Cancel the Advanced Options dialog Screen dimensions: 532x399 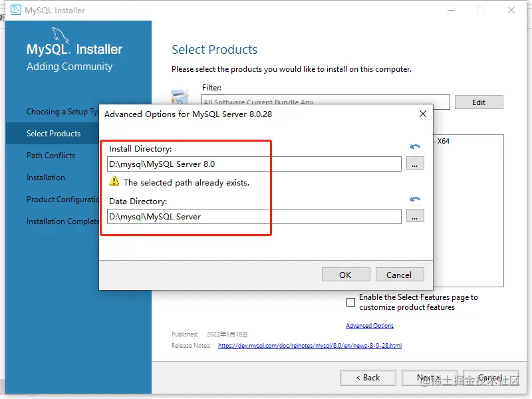(x=400, y=275)
